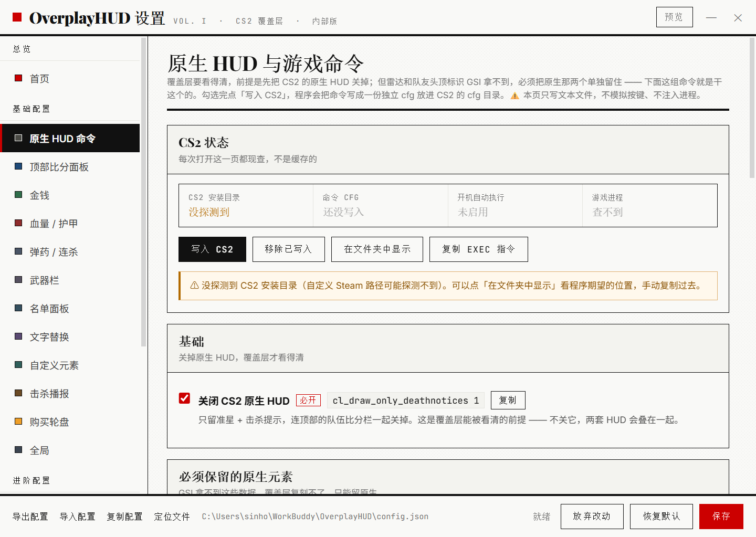Save settings with the red 保存 button
This screenshot has height=537, width=756.
[x=721, y=517]
